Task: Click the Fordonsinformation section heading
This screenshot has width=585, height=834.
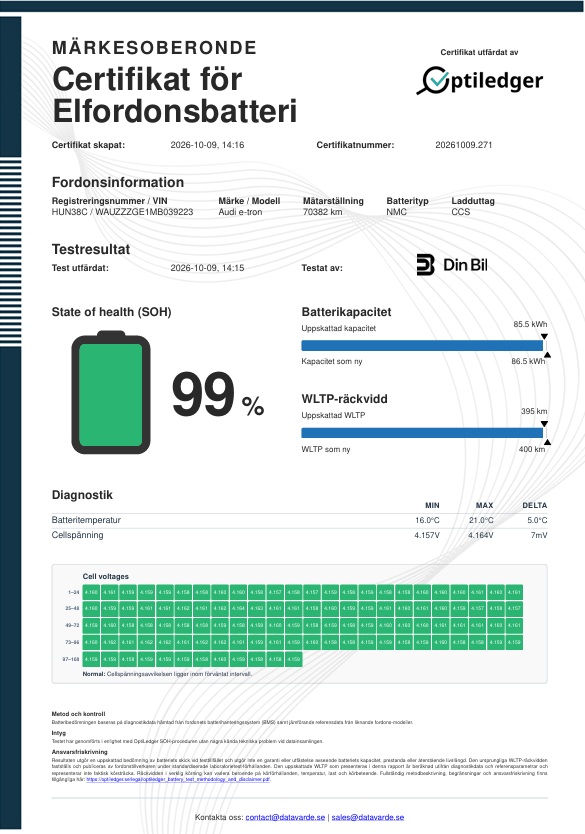Action: (x=118, y=182)
